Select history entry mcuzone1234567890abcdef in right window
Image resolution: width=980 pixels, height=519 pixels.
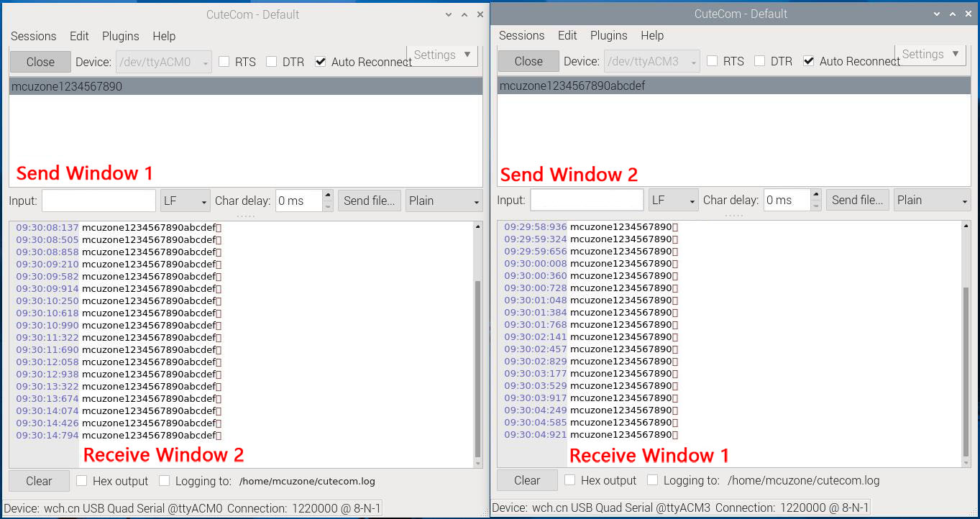[x=734, y=86]
